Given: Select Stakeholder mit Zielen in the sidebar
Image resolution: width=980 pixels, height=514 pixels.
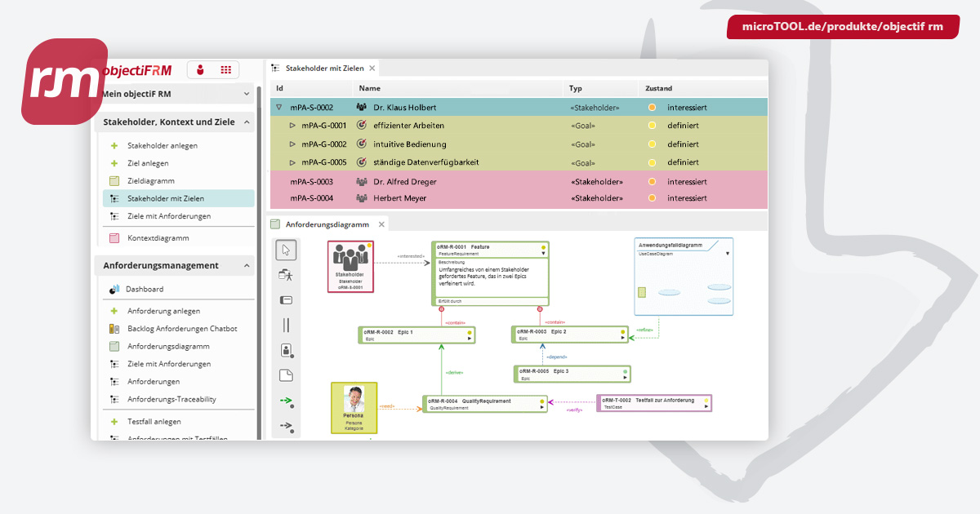Looking at the screenshot, I should click(178, 198).
